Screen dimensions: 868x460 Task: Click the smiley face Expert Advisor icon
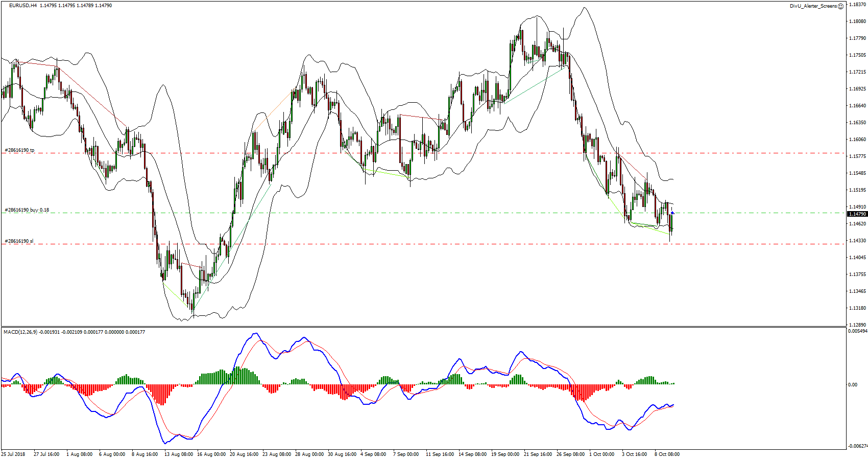(x=841, y=6)
